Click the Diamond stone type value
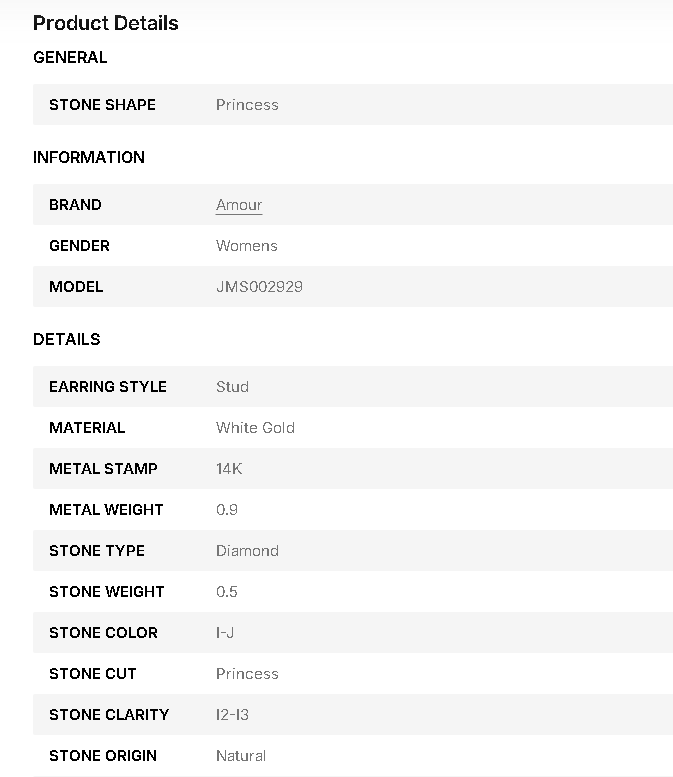This screenshot has width=673, height=777. coord(247,551)
